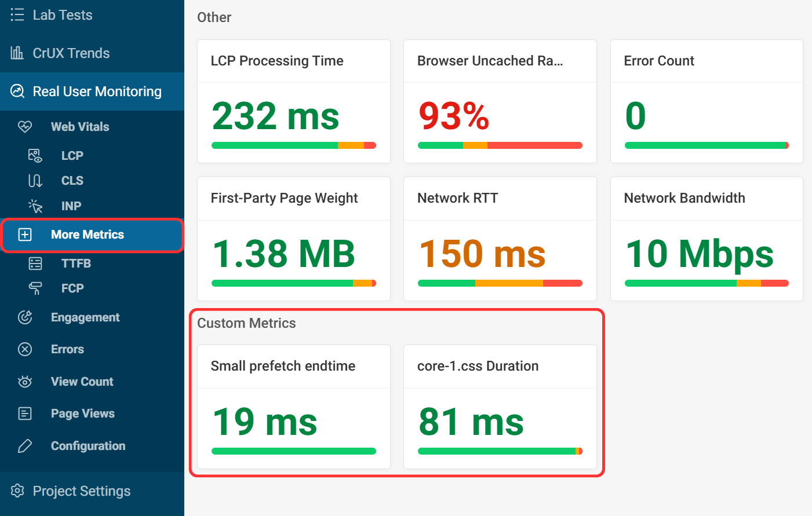Select the Errors circled-X icon
Screen dimensions: 812x516
(24, 349)
